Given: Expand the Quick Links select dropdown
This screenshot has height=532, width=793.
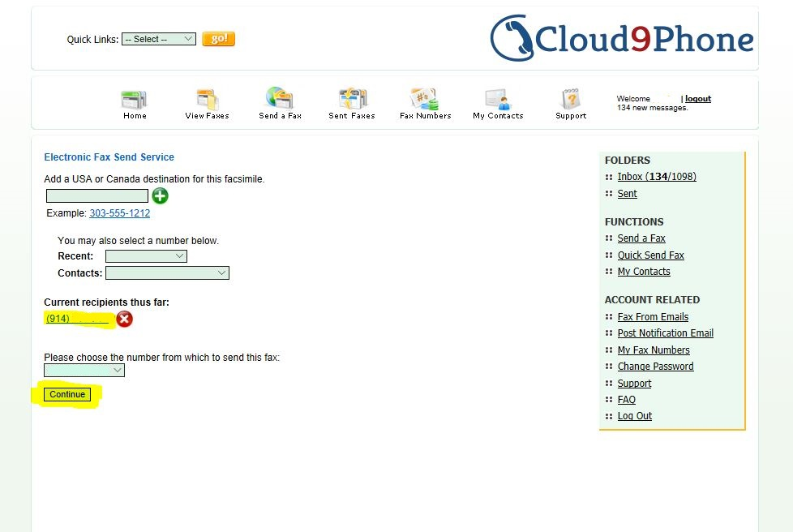Looking at the screenshot, I should click(159, 39).
